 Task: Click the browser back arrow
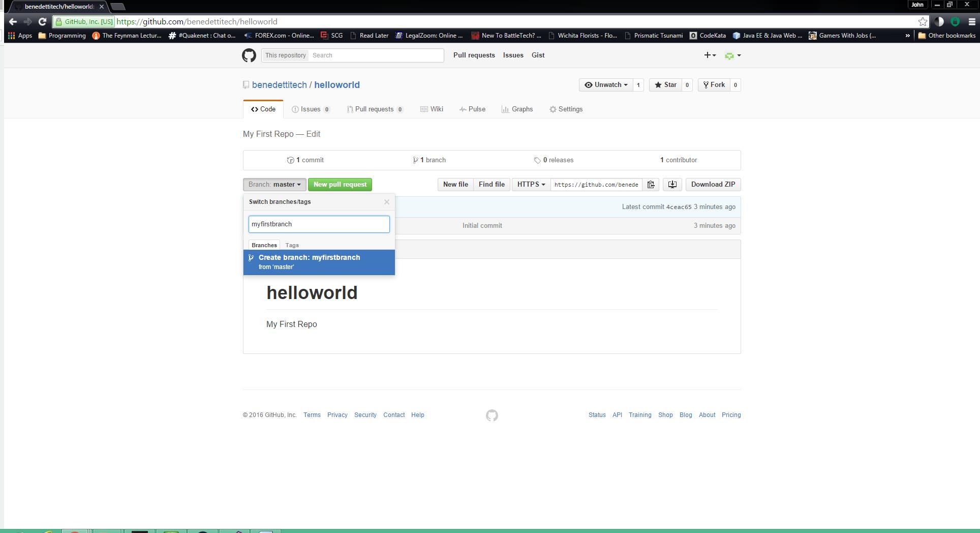pos(13,21)
